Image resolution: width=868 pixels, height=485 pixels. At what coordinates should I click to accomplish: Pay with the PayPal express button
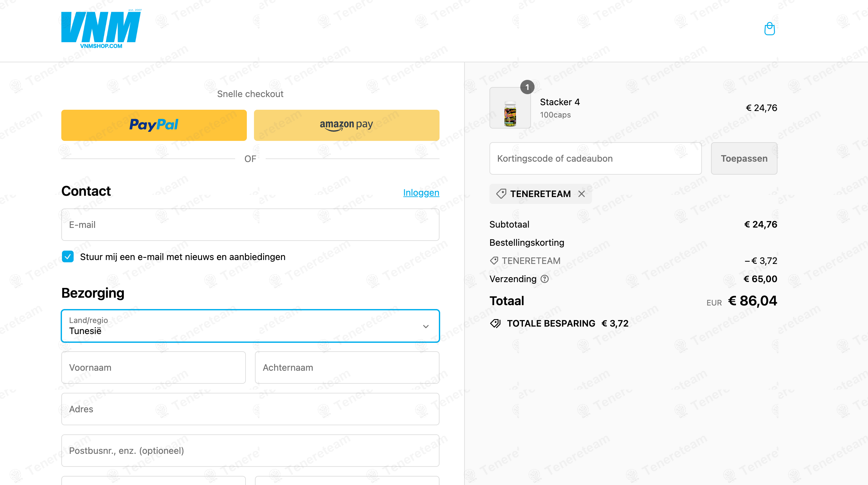click(x=154, y=125)
